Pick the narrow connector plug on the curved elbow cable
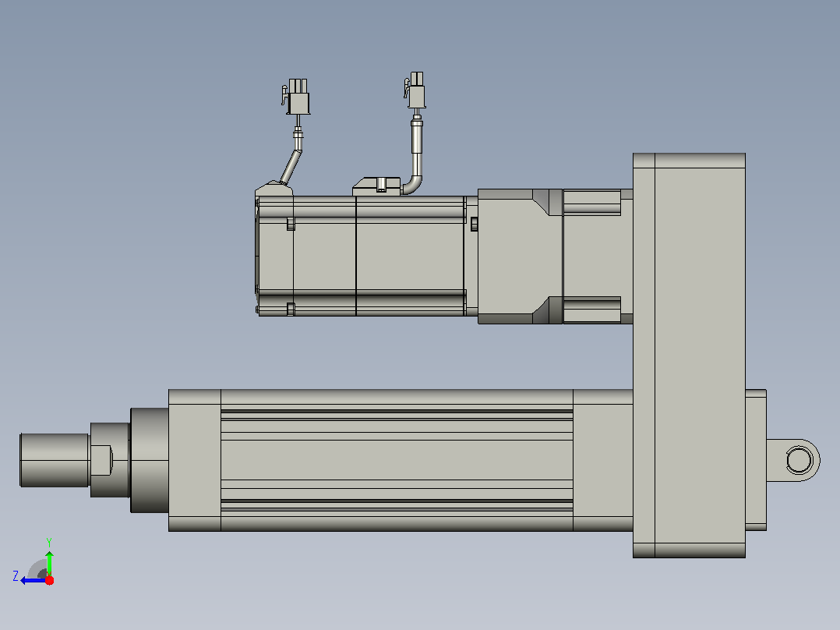Screen dimensions: 840x630 (416, 90)
